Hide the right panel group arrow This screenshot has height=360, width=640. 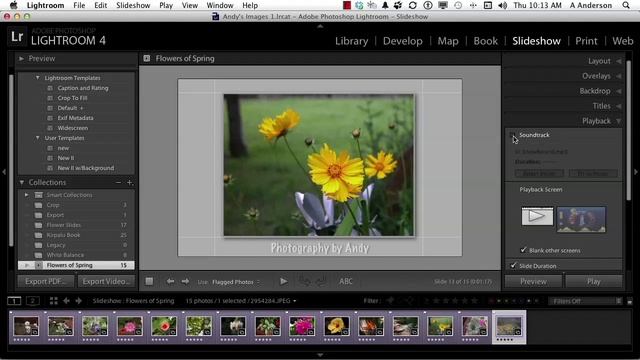[x=636, y=172]
